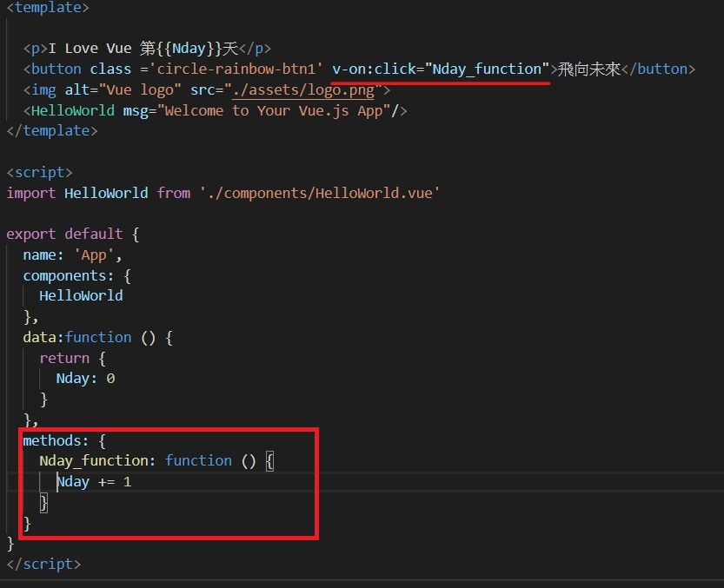Image resolution: width=724 pixels, height=588 pixels.
Task: Click the closing </template> tag
Action: coord(52,131)
